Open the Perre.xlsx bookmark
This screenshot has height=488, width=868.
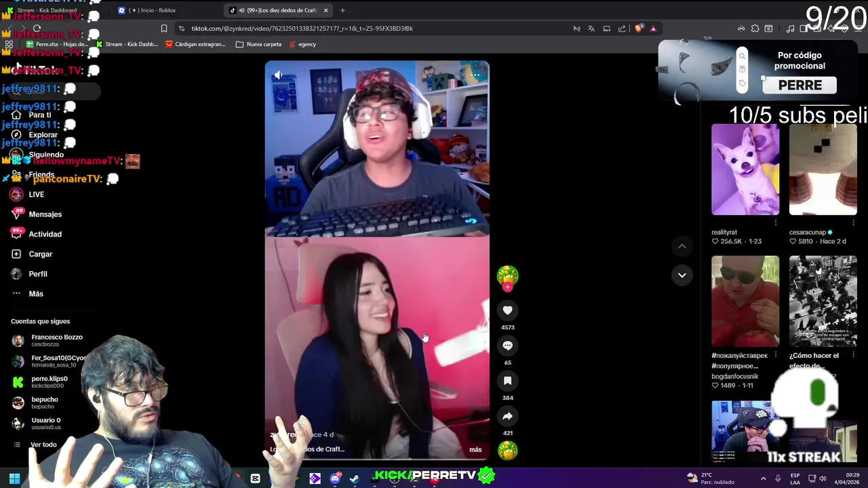57,44
